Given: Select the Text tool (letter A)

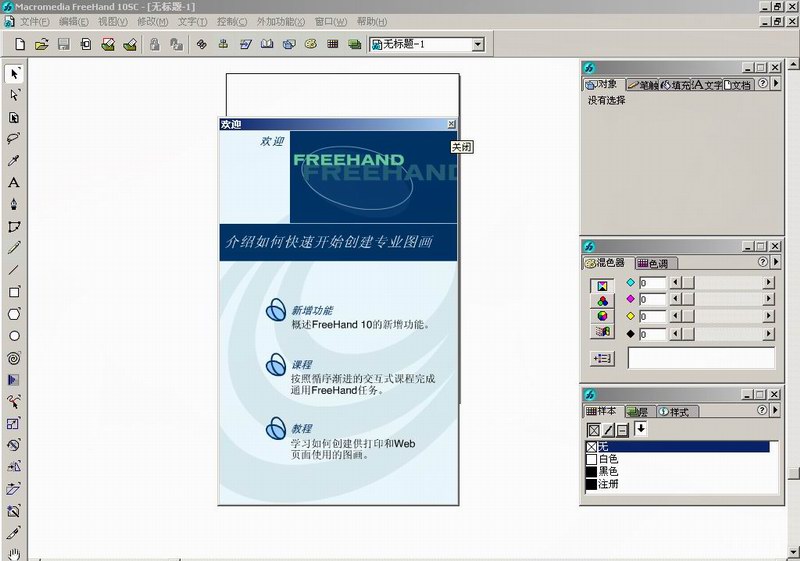Looking at the screenshot, I should click(14, 183).
